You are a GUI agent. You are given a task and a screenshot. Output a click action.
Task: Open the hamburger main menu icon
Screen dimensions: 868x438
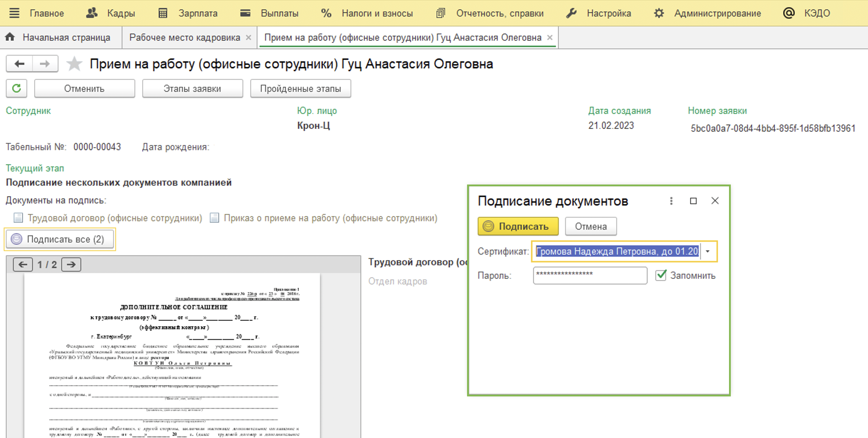pos(14,13)
